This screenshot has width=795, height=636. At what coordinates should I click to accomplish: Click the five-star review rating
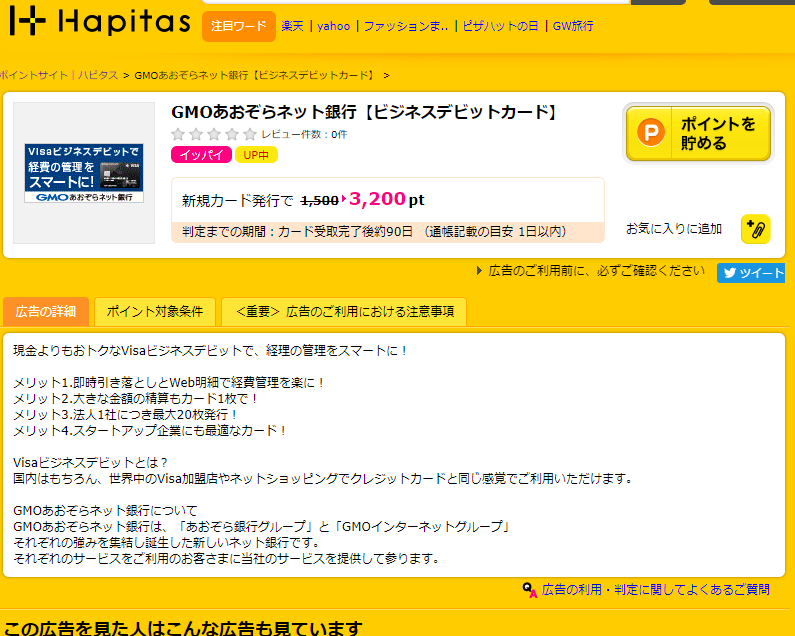click(x=214, y=134)
